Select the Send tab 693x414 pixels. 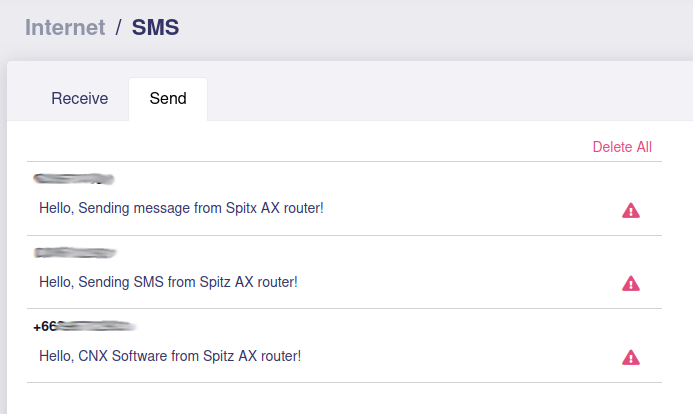[168, 98]
